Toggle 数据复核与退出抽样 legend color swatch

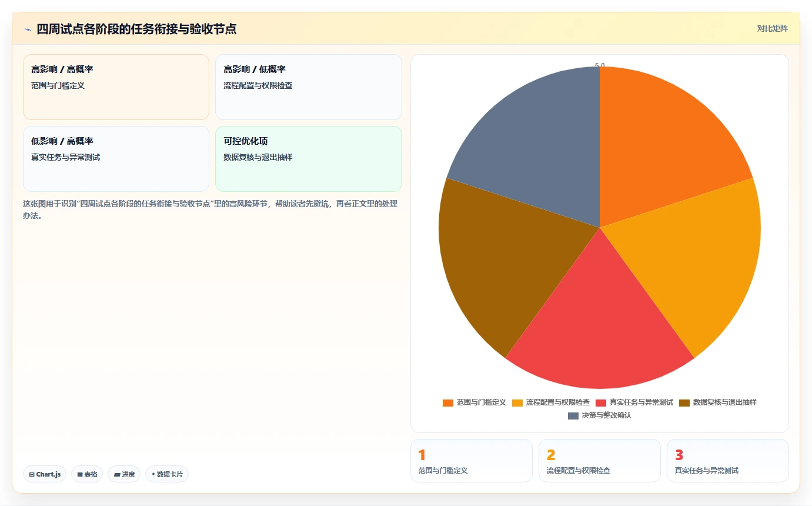tap(684, 402)
